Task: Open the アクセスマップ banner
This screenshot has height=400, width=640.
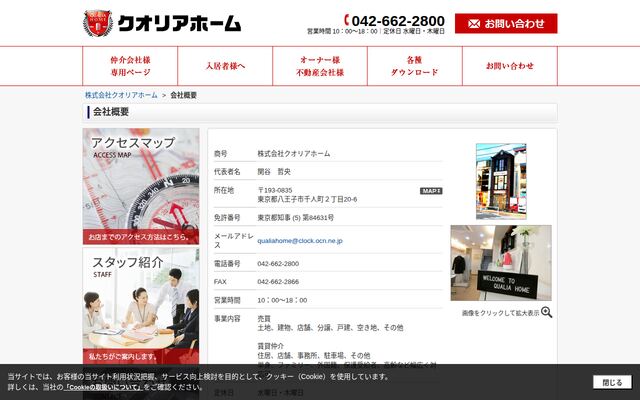Action: coord(141,187)
